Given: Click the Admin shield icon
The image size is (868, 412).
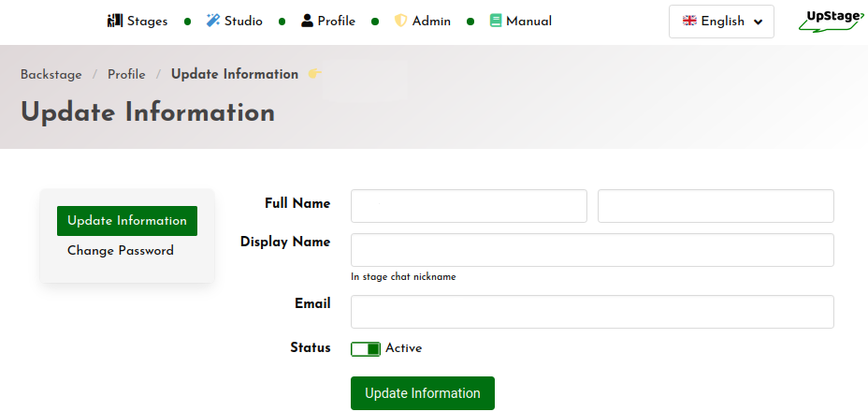Looking at the screenshot, I should 400,22.
